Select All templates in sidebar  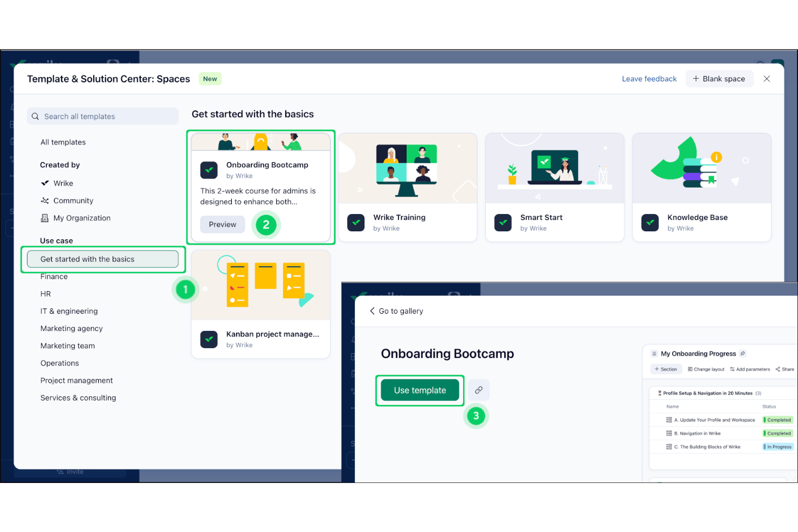63,142
